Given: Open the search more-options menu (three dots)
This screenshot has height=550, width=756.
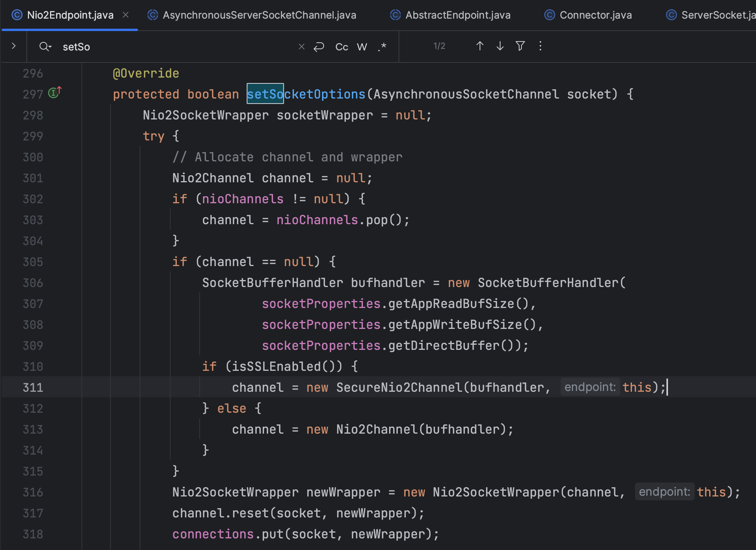Looking at the screenshot, I should tap(540, 46).
